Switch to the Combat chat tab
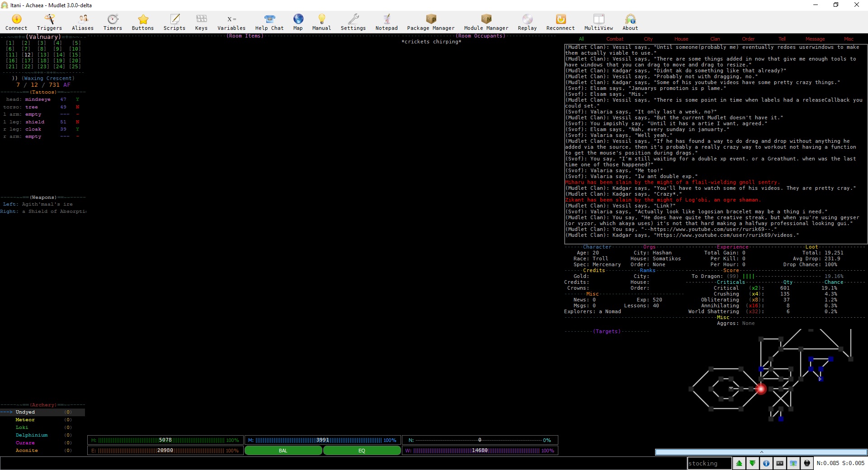This screenshot has width=868, height=470. click(615, 39)
